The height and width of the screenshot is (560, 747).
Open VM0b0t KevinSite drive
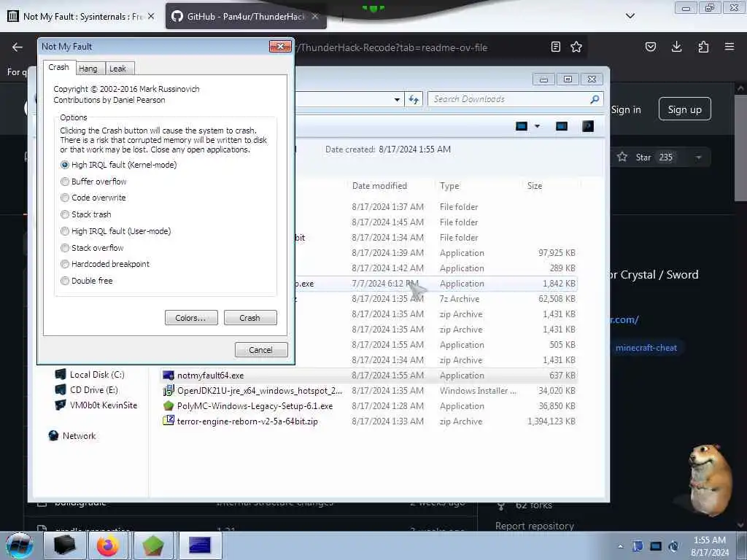pos(96,405)
